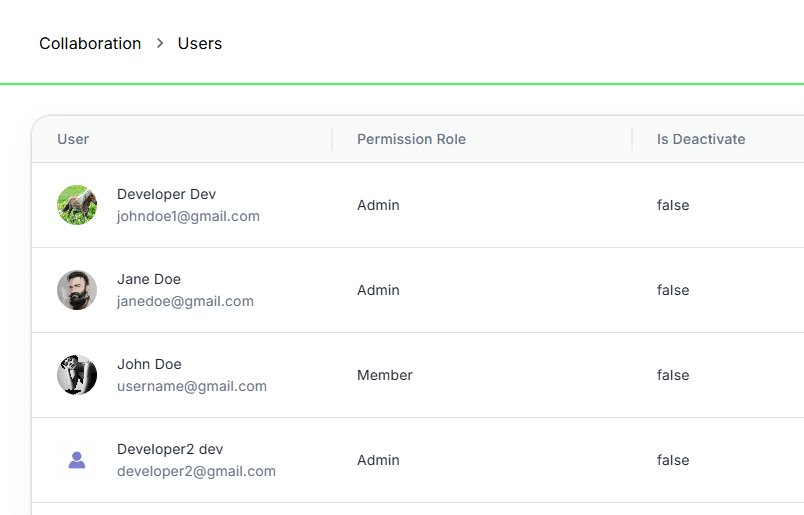The height and width of the screenshot is (515, 804).
Task: Select the Developer Dev user name
Action: pyautogui.click(x=166, y=194)
